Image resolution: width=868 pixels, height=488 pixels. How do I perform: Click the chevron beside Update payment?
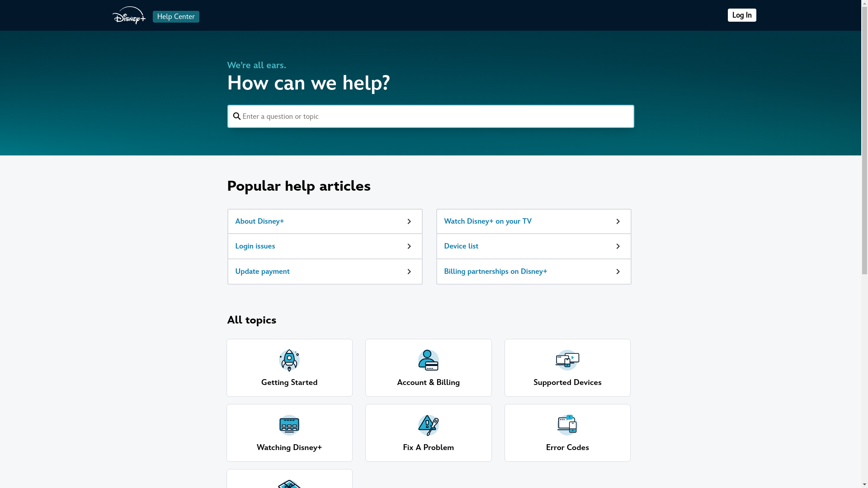[x=409, y=272]
